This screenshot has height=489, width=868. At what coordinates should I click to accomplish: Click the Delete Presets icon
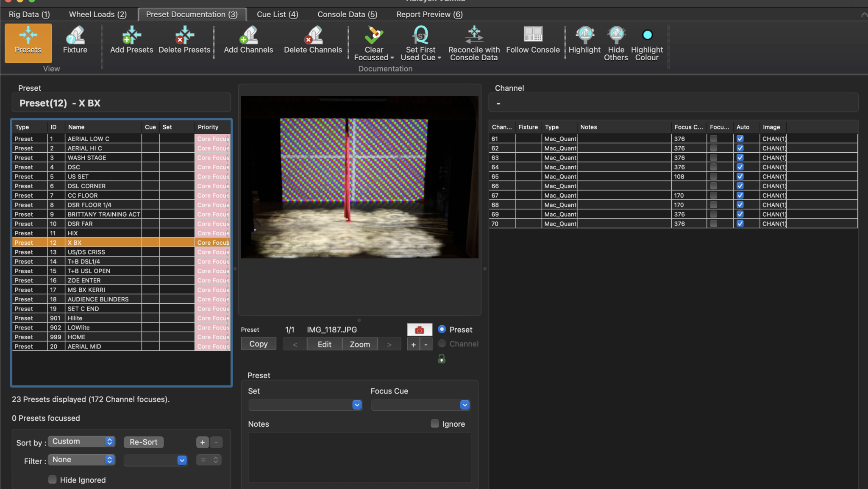[x=184, y=35]
